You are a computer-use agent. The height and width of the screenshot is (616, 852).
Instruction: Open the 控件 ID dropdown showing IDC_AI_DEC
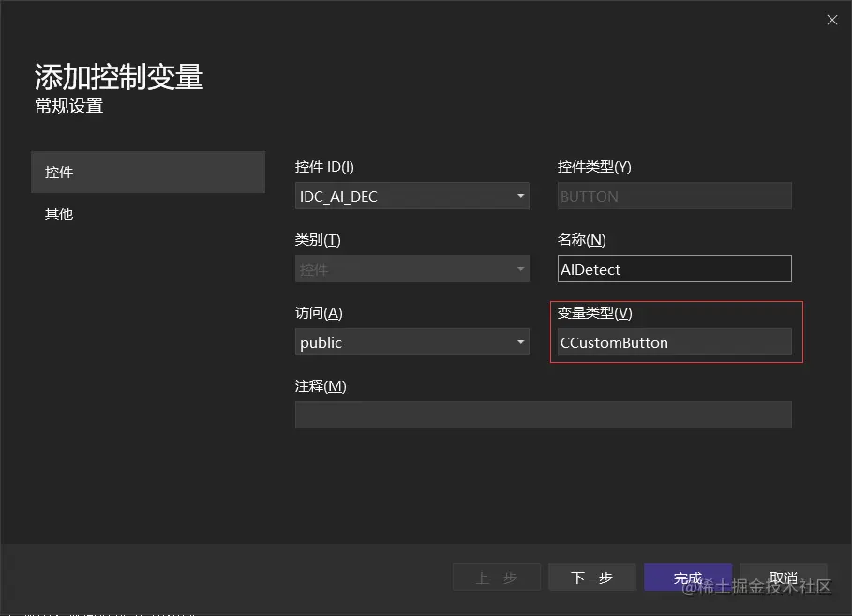click(411, 196)
